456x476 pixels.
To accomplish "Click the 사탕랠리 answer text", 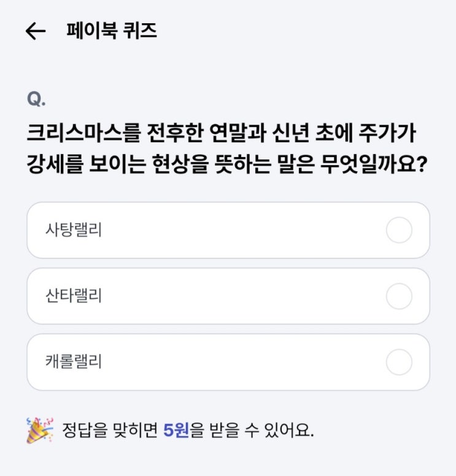I will [73, 231].
